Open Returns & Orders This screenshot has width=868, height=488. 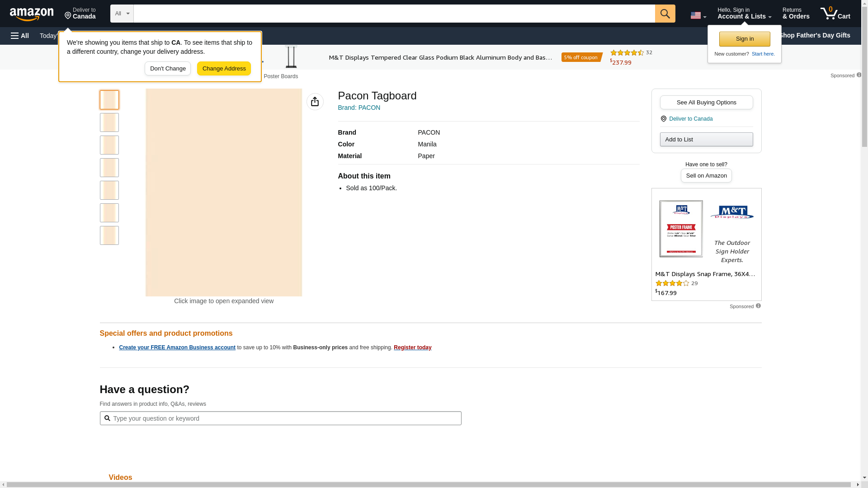tap(796, 14)
